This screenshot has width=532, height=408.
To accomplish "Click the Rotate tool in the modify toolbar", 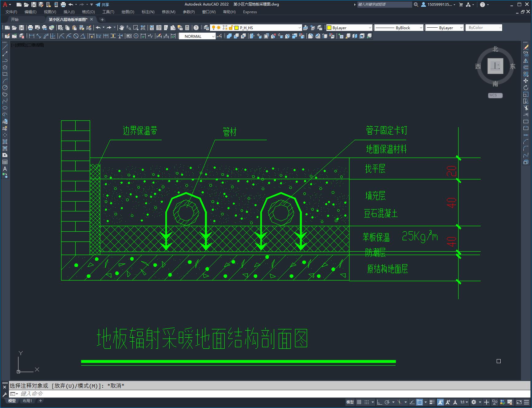I will pyautogui.click(x=526, y=88).
